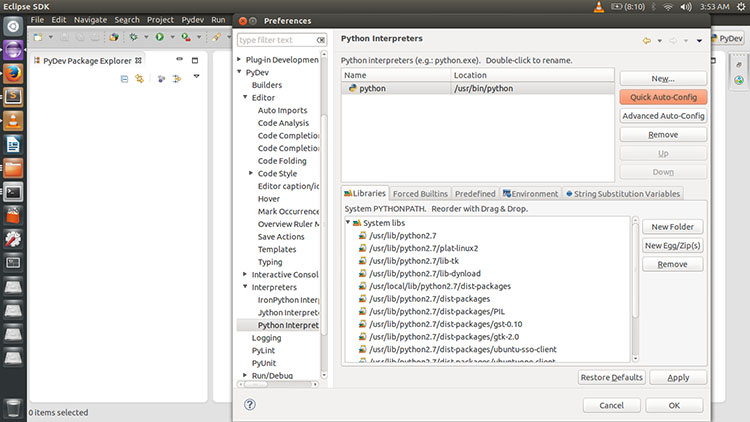Viewport: 750px width, 422px height.
Task: Open Package Explorer view menu triangle
Action: pyautogui.click(x=196, y=76)
